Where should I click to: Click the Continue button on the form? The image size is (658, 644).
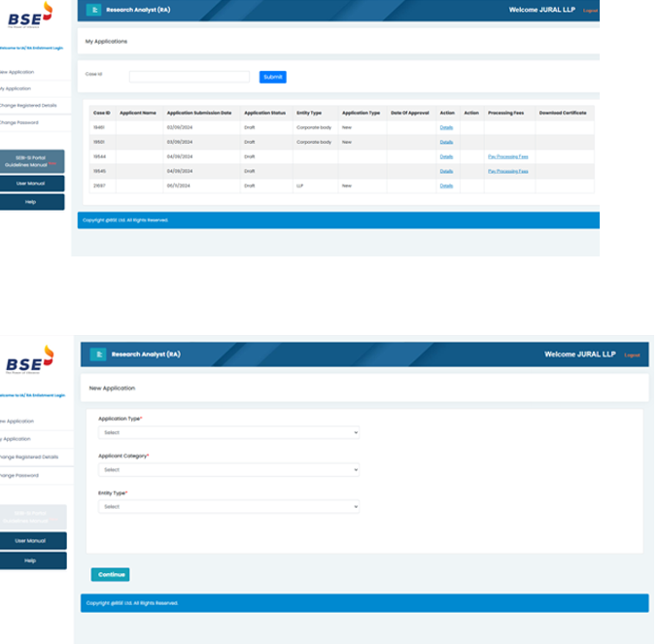pos(110,574)
